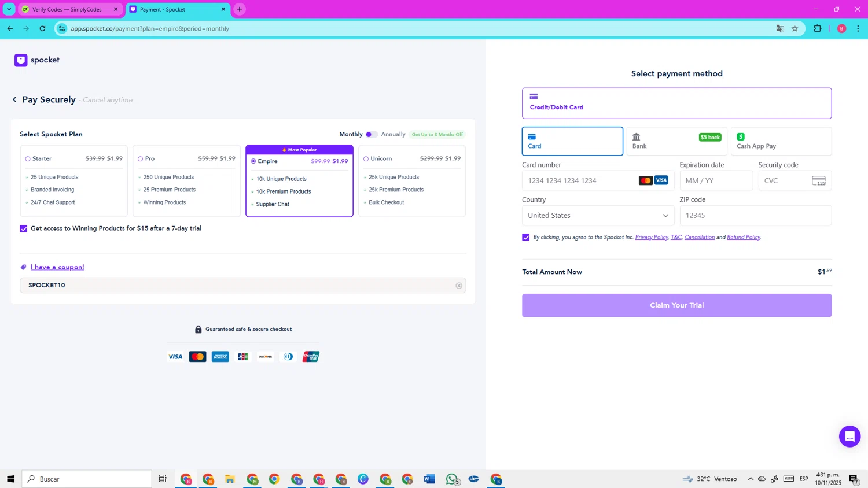Click Get Up to 8 Months Off badge
This screenshot has width=868, height=488.
[437, 135]
